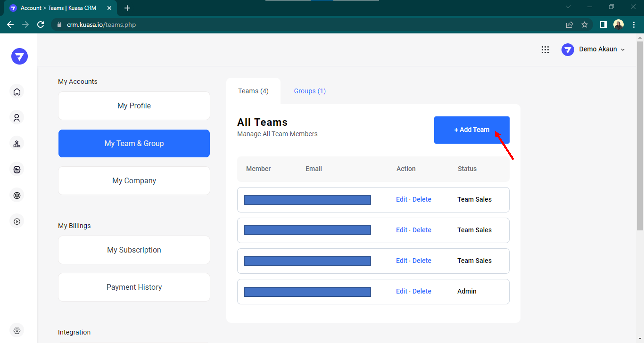Open the tab search chevron in Chrome

coord(568,7)
